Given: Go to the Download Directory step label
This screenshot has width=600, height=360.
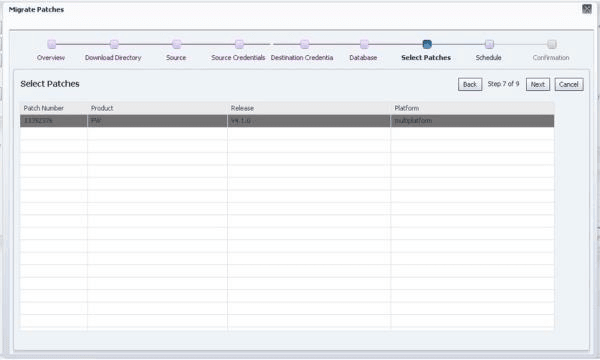Looking at the screenshot, I should (x=113, y=58).
